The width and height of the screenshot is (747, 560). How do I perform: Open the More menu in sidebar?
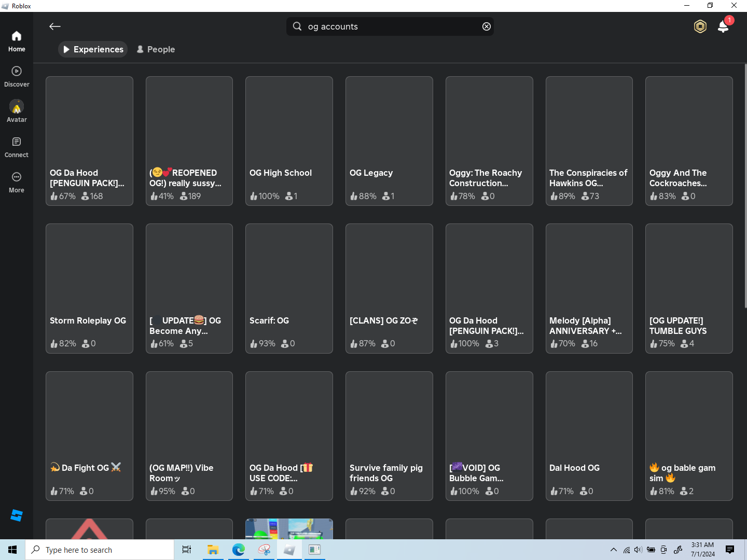(x=17, y=183)
